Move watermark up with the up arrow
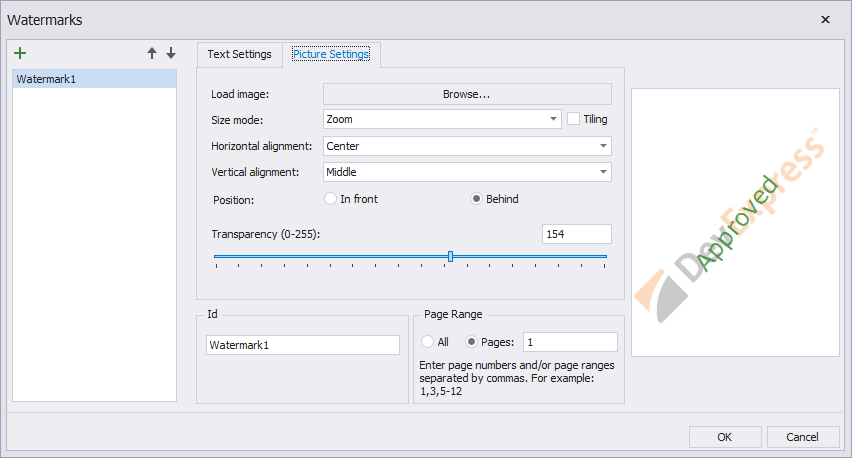Viewport: 852px width, 458px height. [152, 53]
